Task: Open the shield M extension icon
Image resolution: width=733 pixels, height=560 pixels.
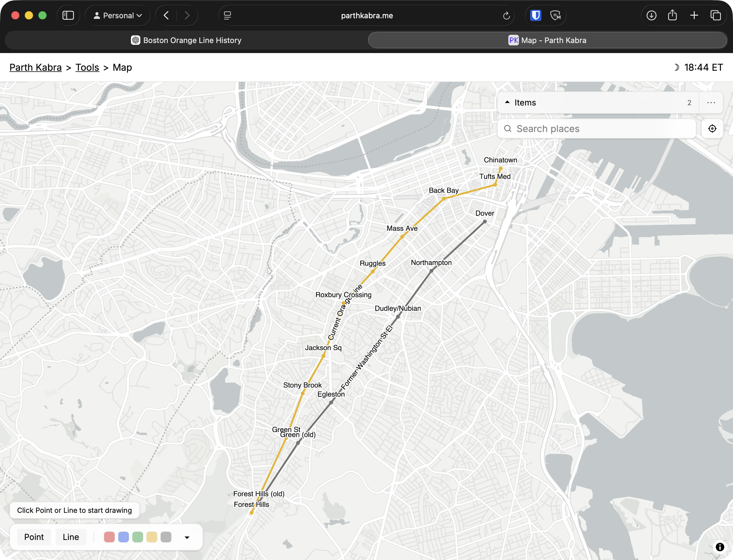Action: point(555,15)
